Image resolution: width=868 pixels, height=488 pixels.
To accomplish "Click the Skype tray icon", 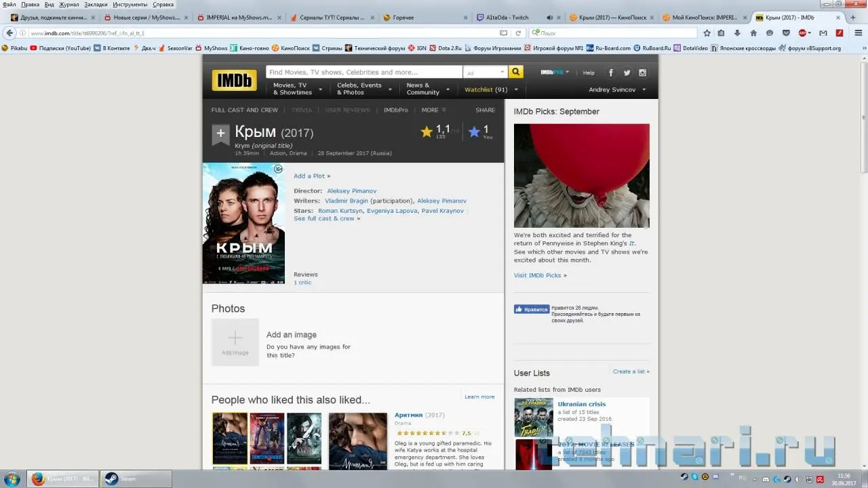I will (x=694, y=478).
